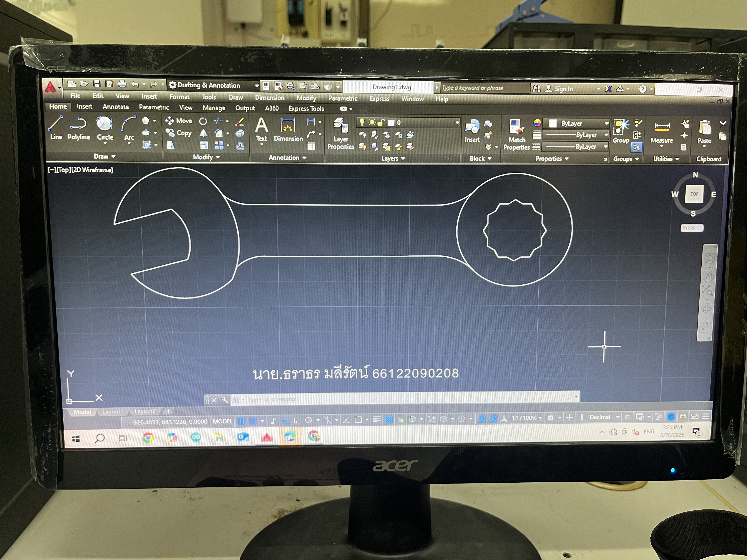
Task: Open the Annotate ribbon tab
Action: tap(115, 107)
